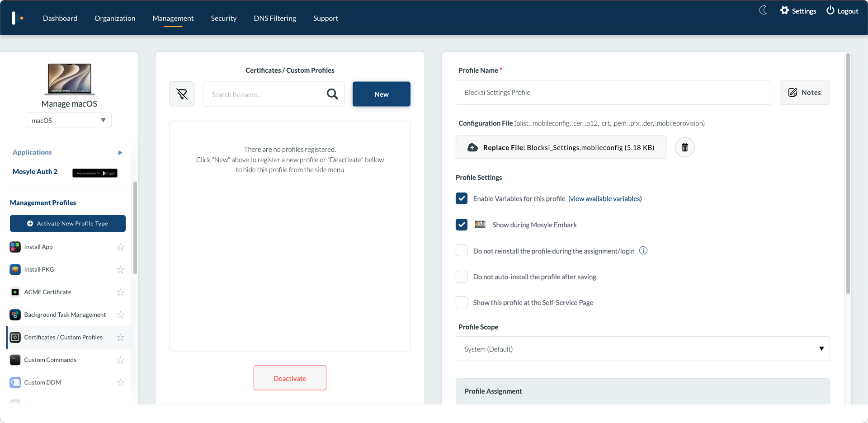Click the Profile Name input field
Screen dimensions: 868x423
[613, 92]
